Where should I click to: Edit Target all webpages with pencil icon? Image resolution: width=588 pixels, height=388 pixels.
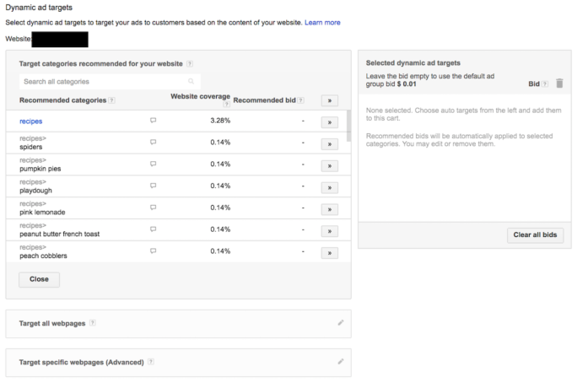pyautogui.click(x=341, y=322)
